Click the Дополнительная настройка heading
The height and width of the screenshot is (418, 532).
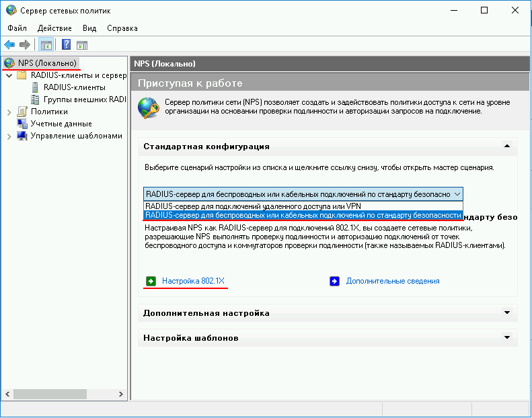point(206,313)
